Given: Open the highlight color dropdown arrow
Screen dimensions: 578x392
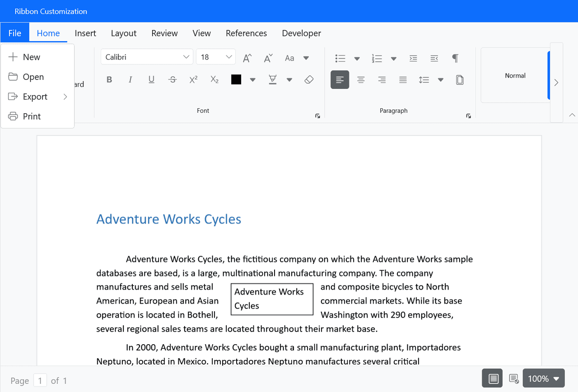Looking at the screenshot, I should click(x=289, y=80).
